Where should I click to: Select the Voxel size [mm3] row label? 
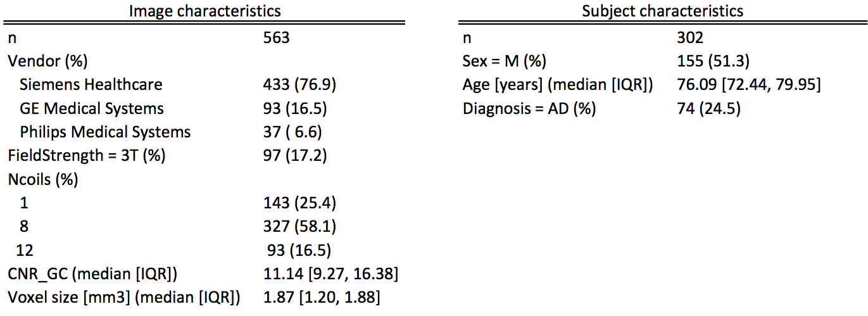tap(124, 297)
